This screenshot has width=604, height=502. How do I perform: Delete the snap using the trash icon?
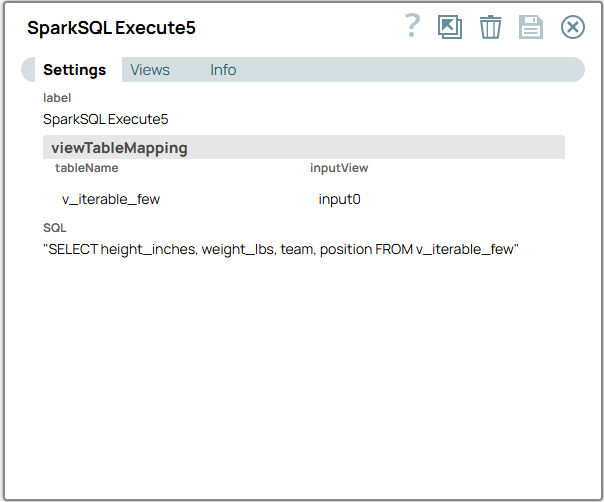pyautogui.click(x=490, y=27)
